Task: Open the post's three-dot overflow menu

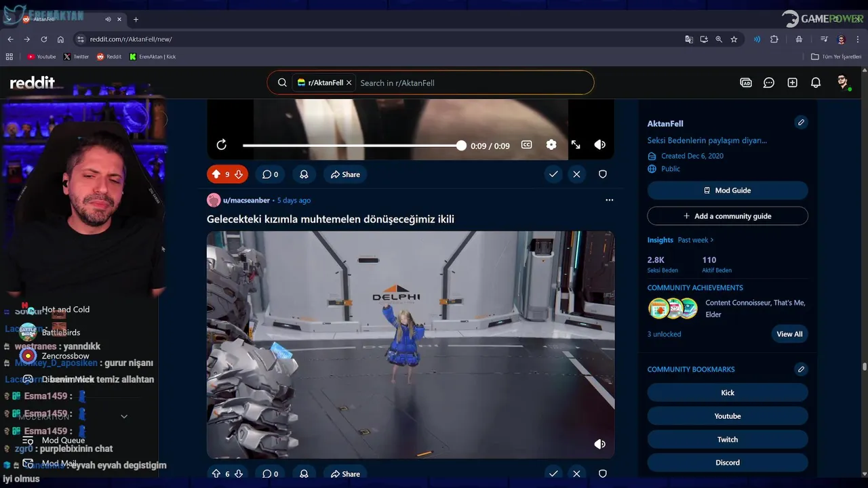Action: click(x=609, y=200)
